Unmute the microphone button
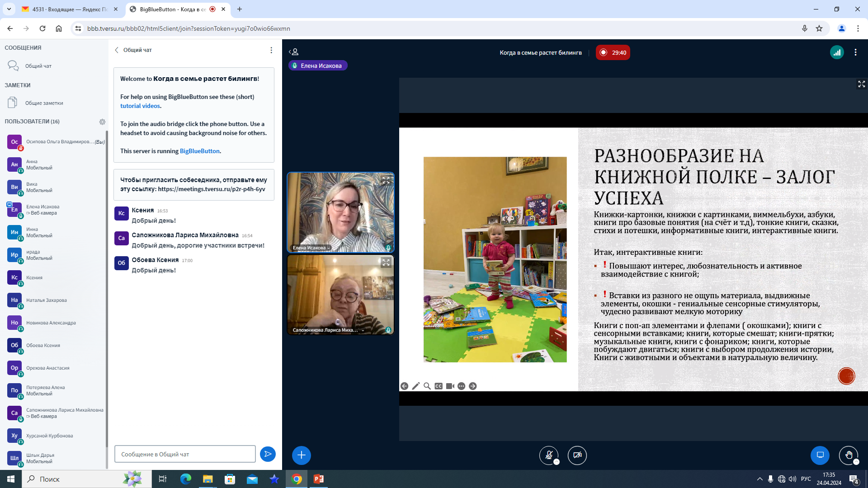 click(x=549, y=455)
